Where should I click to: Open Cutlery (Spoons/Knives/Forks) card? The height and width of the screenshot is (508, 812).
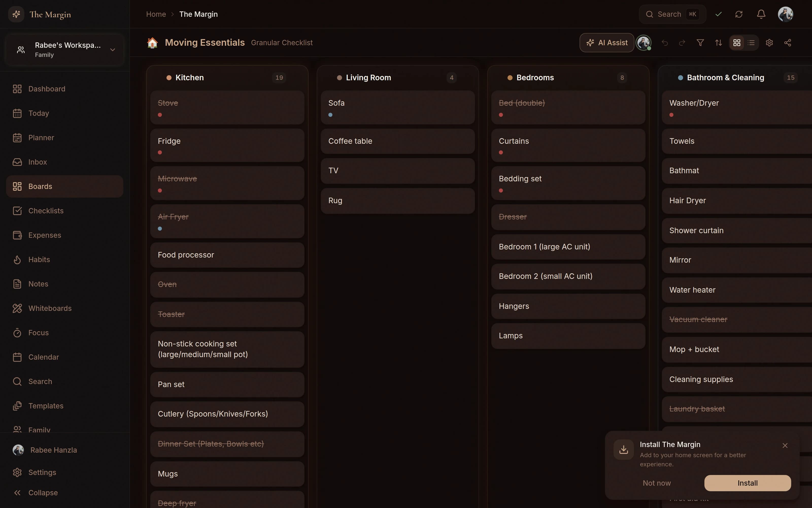[227, 414]
